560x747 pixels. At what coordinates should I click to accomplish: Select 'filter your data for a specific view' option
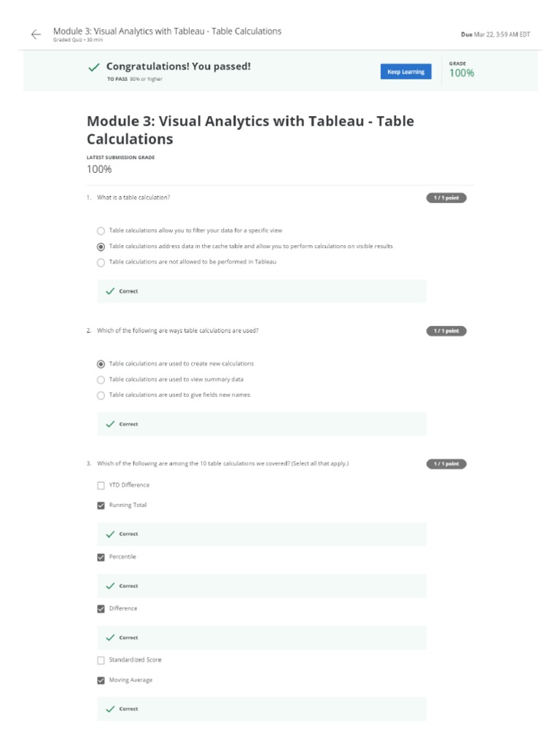point(101,231)
